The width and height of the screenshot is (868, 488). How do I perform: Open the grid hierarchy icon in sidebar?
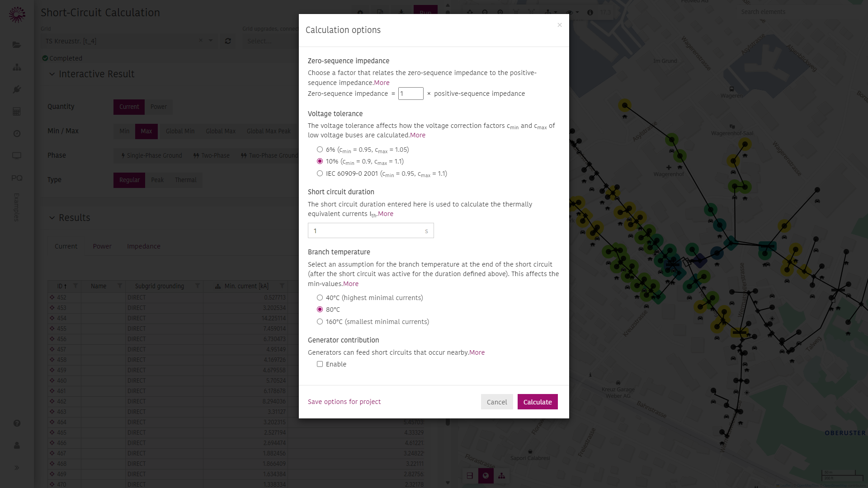pos(17,67)
